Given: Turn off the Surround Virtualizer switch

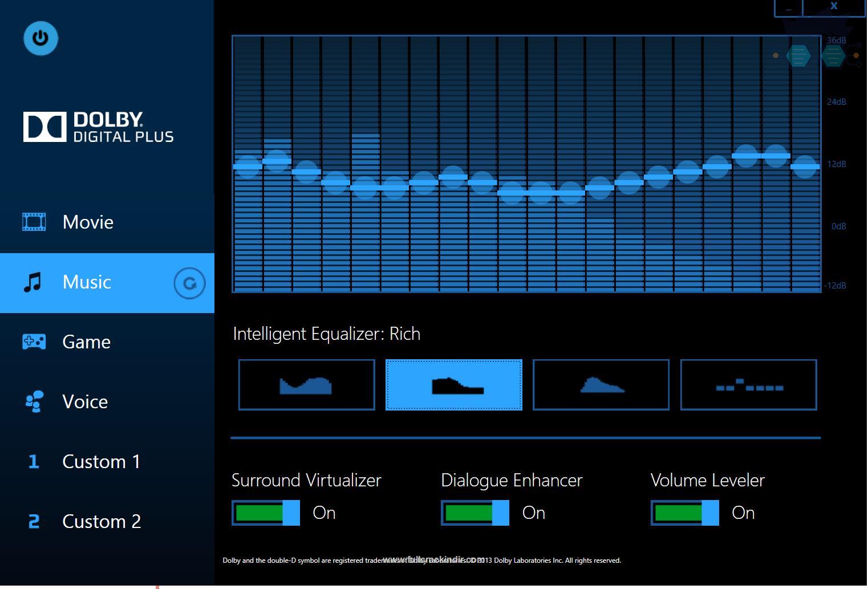Looking at the screenshot, I should pyautogui.click(x=266, y=513).
